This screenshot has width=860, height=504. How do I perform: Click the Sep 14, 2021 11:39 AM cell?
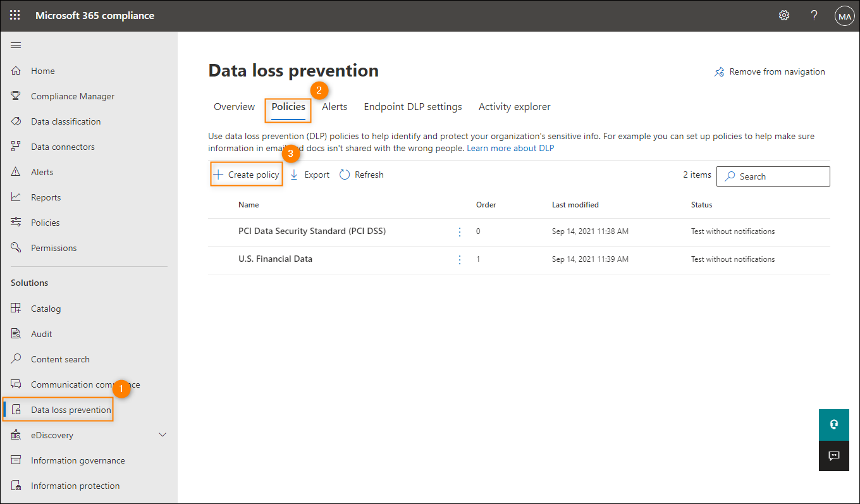coord(590,259)
